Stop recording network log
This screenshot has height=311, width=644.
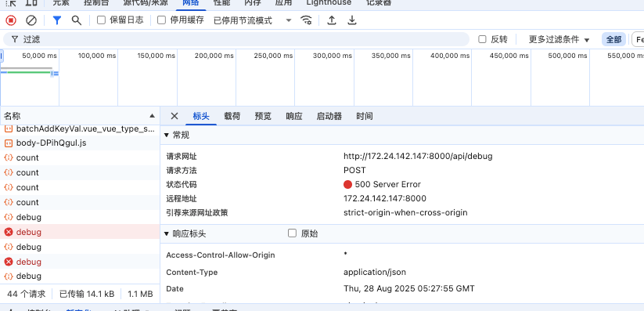[x=11, y=20]
